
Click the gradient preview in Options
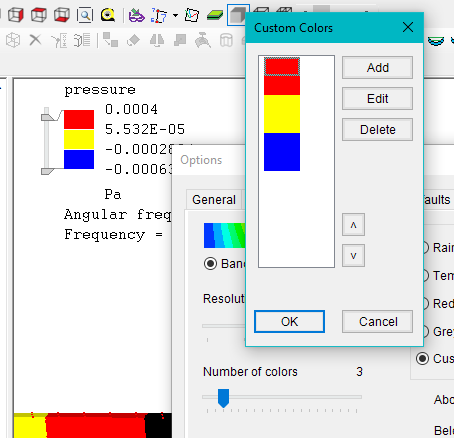[x=224, y=235]
